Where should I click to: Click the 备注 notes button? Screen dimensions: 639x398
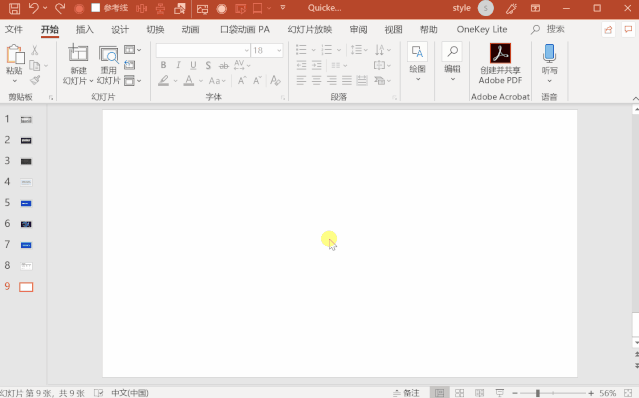click(406, 393)
